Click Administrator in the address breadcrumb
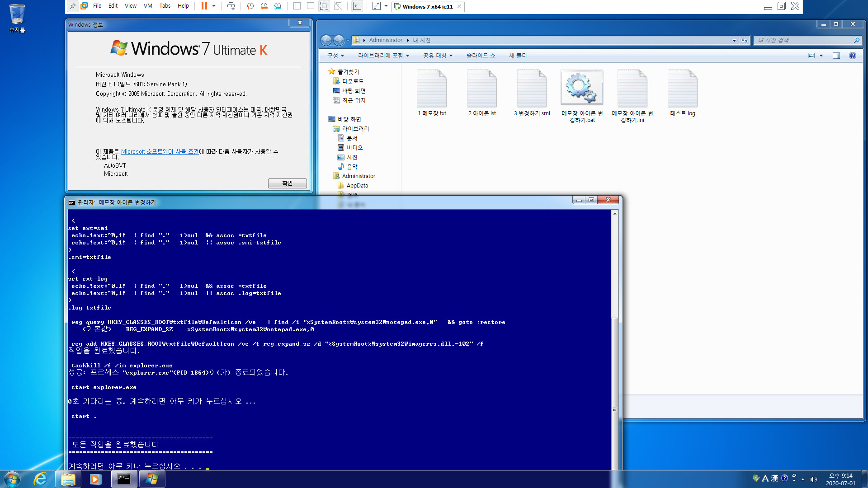This screenshot has width=868, height=488. point(386,40)
